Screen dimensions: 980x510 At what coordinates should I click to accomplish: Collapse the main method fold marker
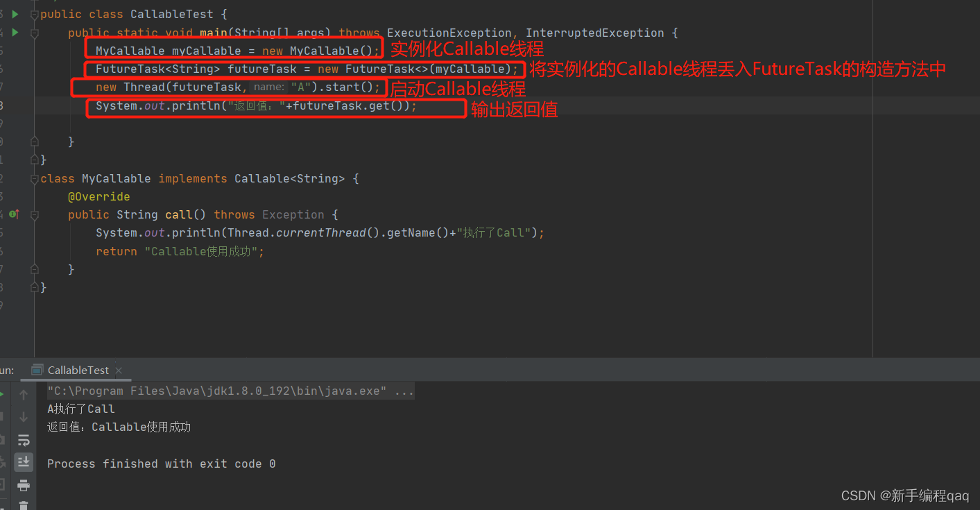[x=35, y=33]
